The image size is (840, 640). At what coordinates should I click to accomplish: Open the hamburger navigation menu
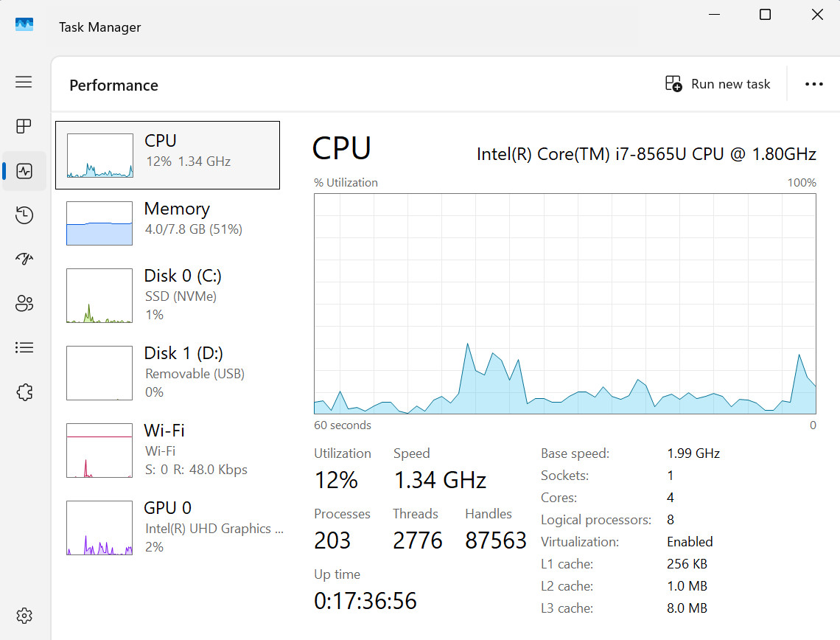[24, 82]
